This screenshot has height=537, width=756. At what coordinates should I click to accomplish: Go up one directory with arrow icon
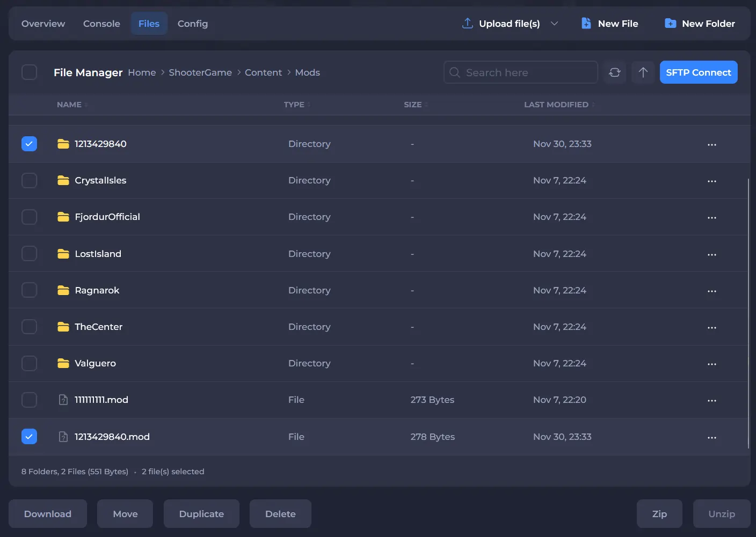pyautogui.click(x=643, y=72)
